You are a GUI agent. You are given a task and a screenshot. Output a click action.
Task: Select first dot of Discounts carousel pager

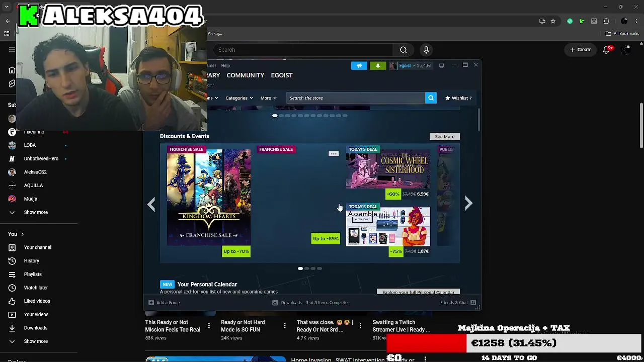click(300, 268)
